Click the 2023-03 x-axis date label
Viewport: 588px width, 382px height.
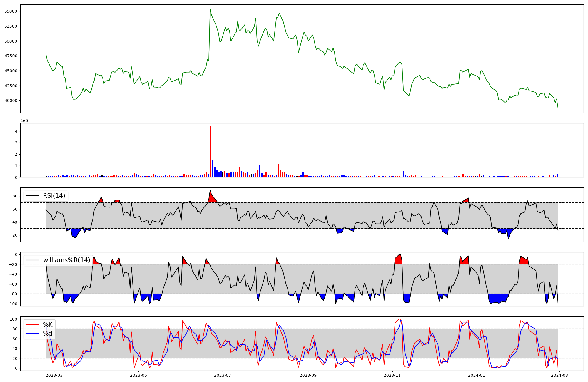pyautogui.click(x=54, y=375)
